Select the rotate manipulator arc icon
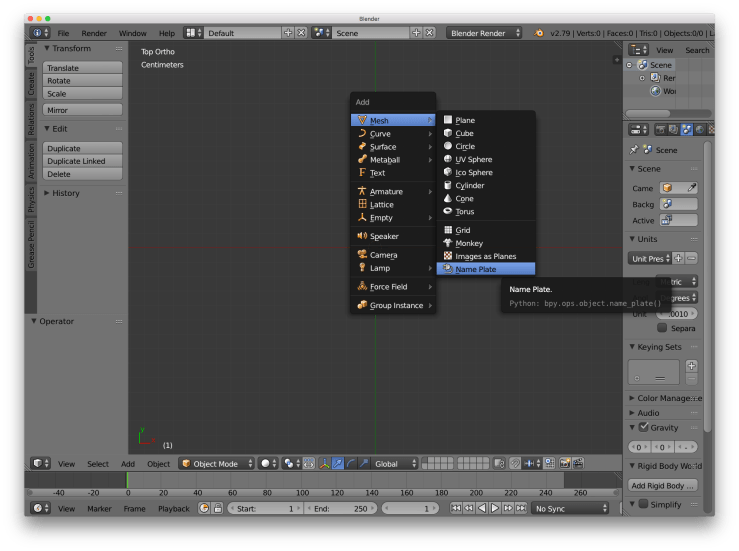Viewport: 739px width, 551px height. point(350,464)
